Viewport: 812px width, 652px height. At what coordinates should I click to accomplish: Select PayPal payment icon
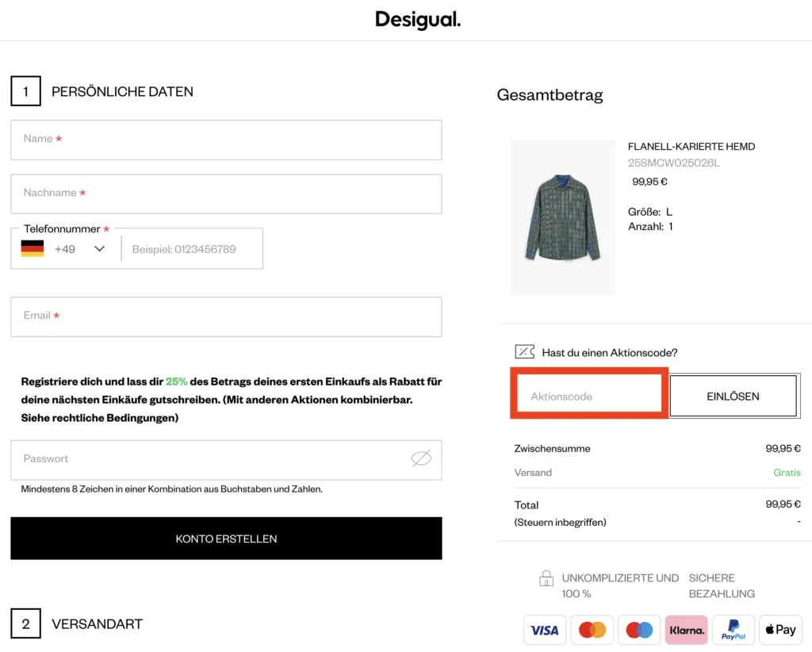point(733,629)
